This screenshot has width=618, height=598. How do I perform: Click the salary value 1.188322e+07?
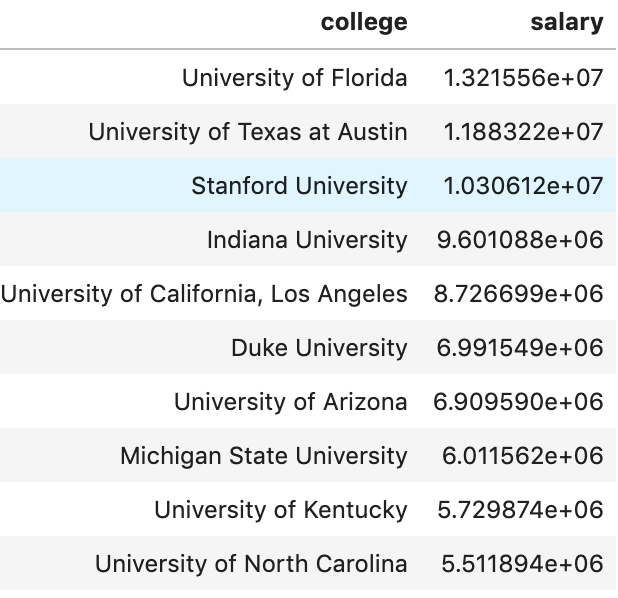(523, 132)
